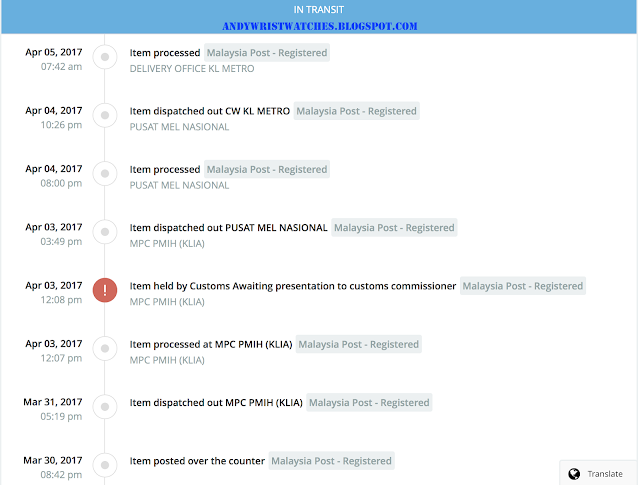Screen dimensions: 640x485
Task: Click Malaysia Post tag on 08:00 pm row
Action: (x=267, y=169)
